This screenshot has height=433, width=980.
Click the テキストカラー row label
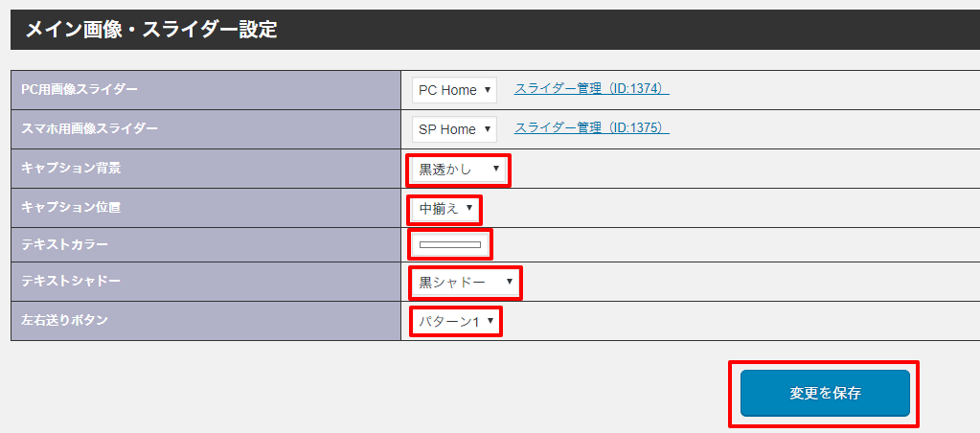66,245
